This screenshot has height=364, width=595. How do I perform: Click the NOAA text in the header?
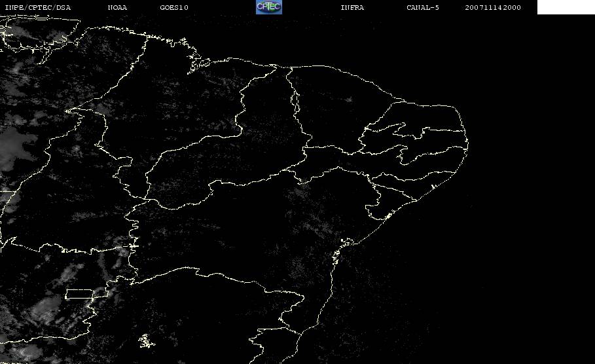coord(117,8)
